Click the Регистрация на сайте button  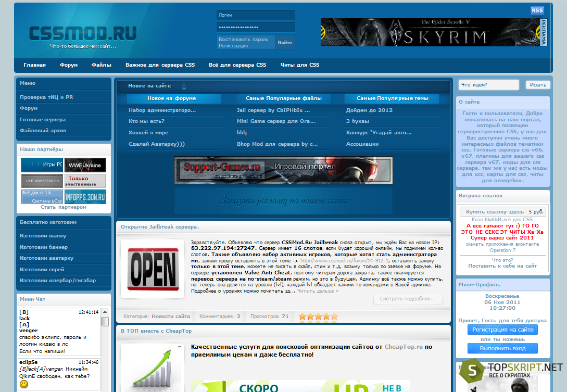502,330
